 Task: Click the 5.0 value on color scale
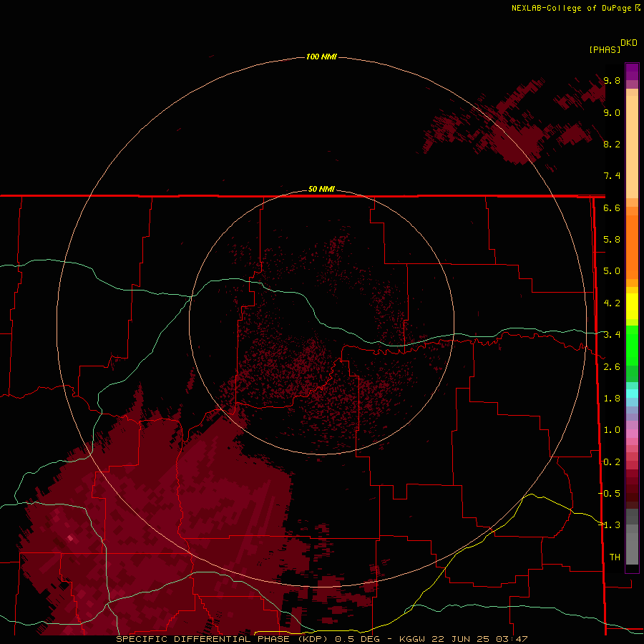point(612,271)
